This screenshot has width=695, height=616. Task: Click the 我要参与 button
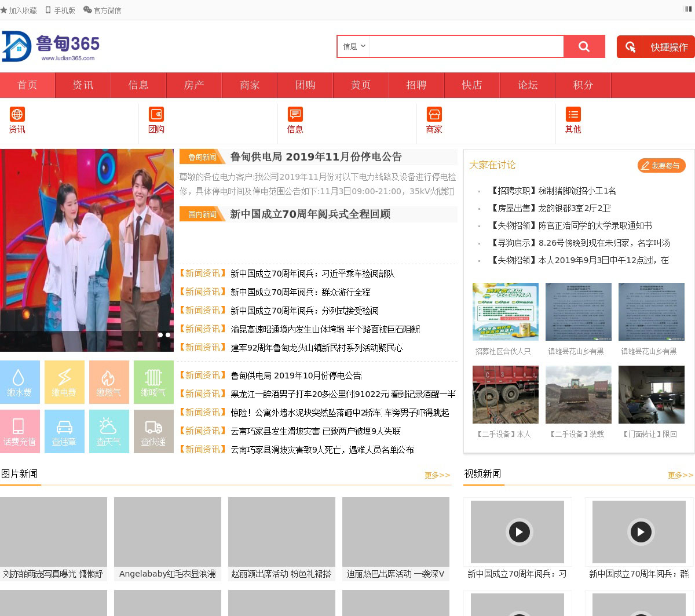[661, 166]
